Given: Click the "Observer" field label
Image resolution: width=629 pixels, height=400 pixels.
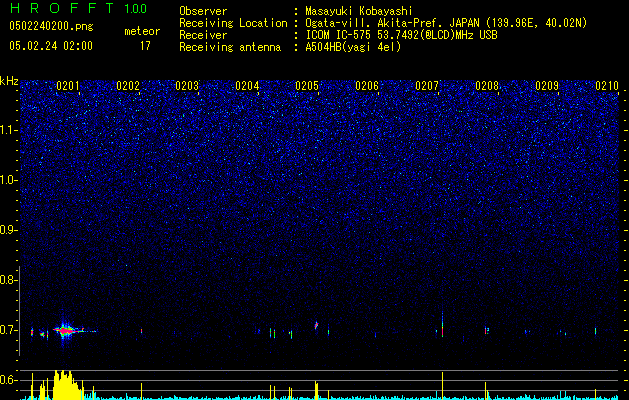Looking at the screenshot, I should (x=203, y=11).
